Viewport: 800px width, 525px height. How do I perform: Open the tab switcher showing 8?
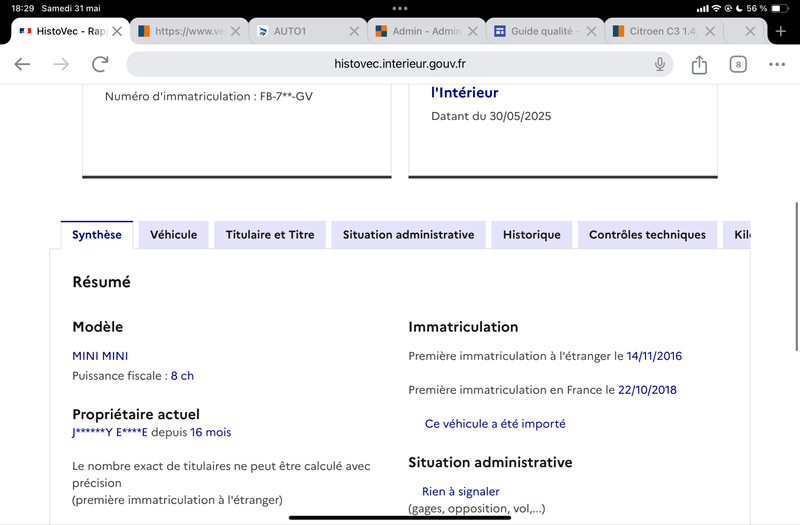point(738,64)
